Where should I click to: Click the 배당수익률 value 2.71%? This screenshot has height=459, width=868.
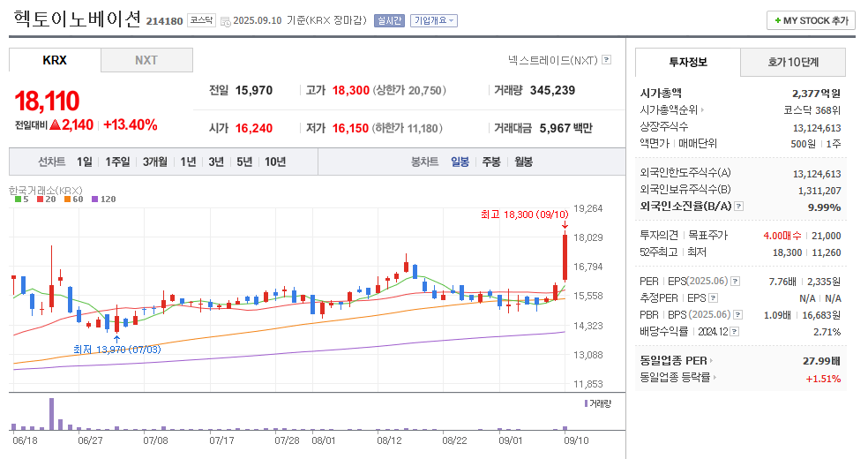pos(827,332)
